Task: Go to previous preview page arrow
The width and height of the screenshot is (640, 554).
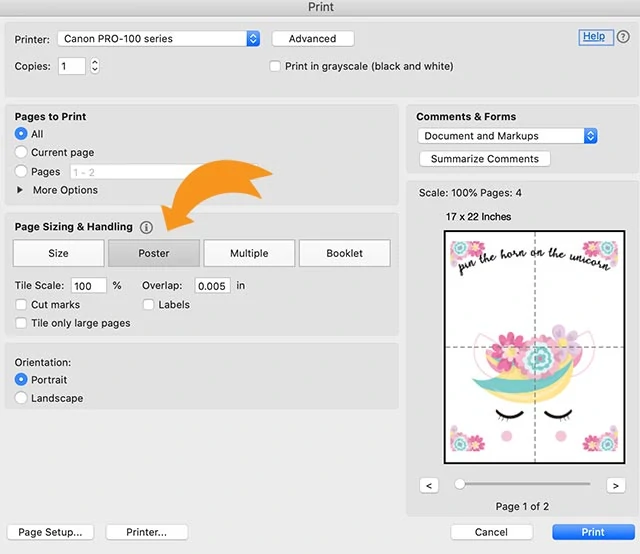Action: coord(429,485)
